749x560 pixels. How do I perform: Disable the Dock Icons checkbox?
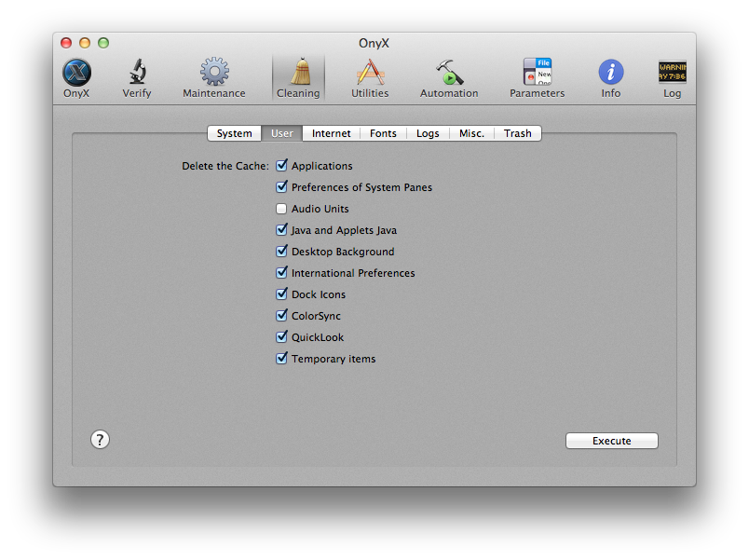(x=282, y=294)
